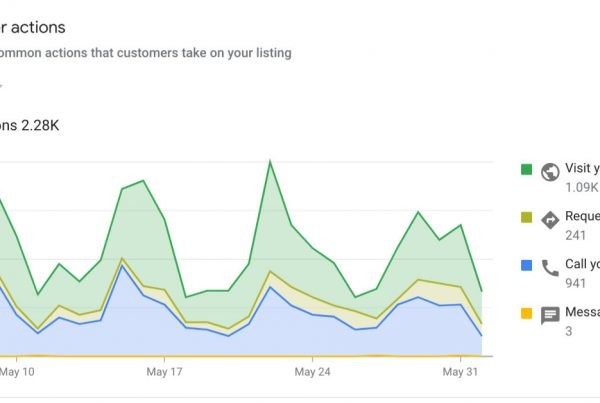Click the directions arrow icon in legend

[x=549, y=218]
